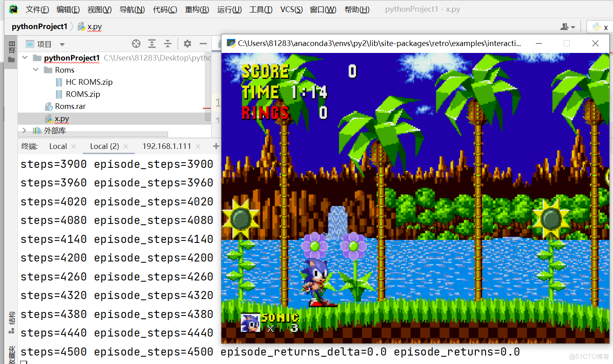This screenshot has width=613, height=364.
Task: Collapse the Roms folder chevron
Action: coord(36,70)
